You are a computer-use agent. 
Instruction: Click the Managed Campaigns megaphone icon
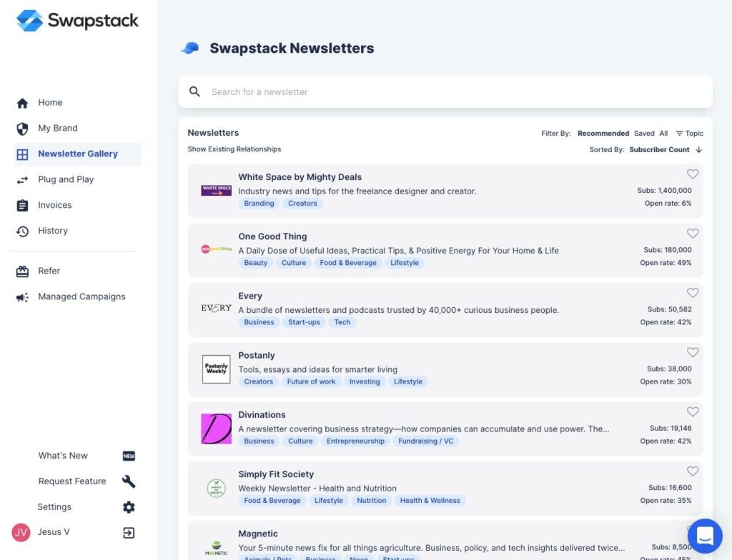(22, 297)
